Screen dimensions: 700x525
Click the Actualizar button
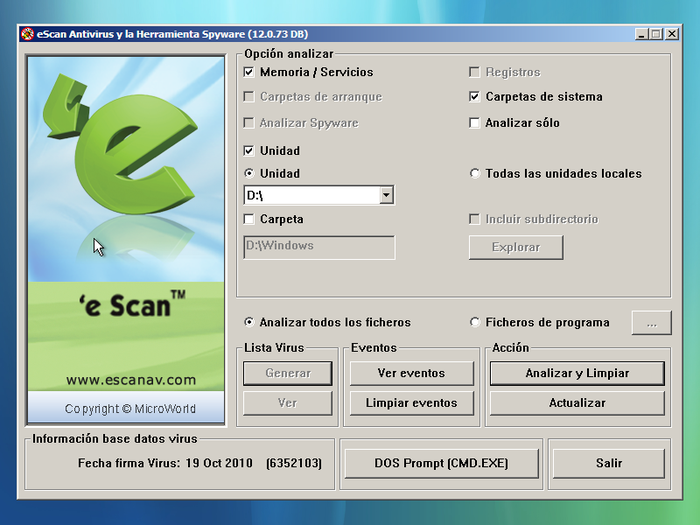pyautogui.click(x=577, y=403)
